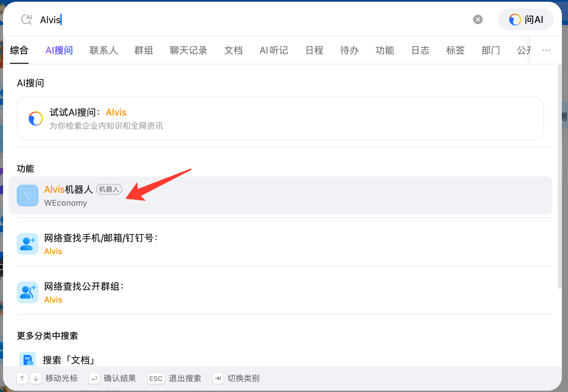Click the 切换类别 hint label

(244, 378)
